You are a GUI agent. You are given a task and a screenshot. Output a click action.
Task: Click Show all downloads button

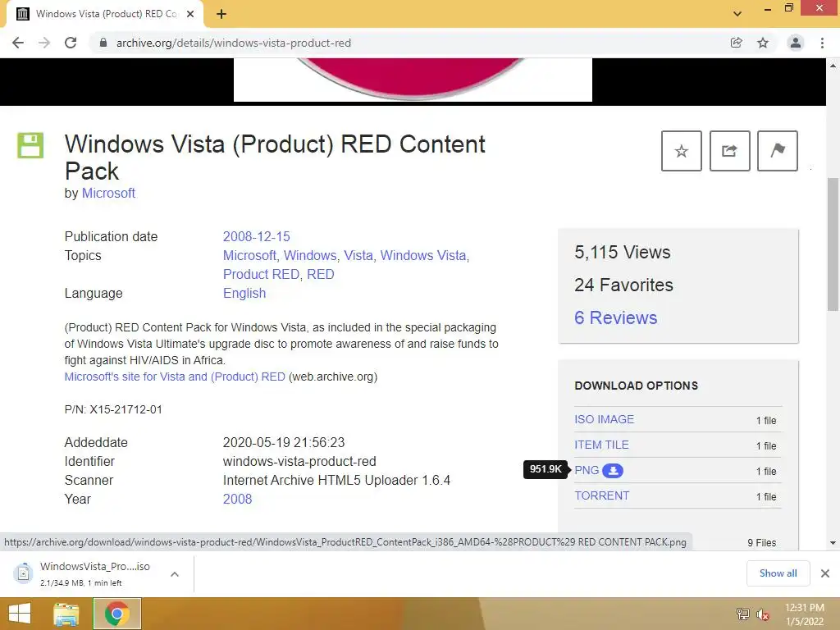click(x=778, y=573)
